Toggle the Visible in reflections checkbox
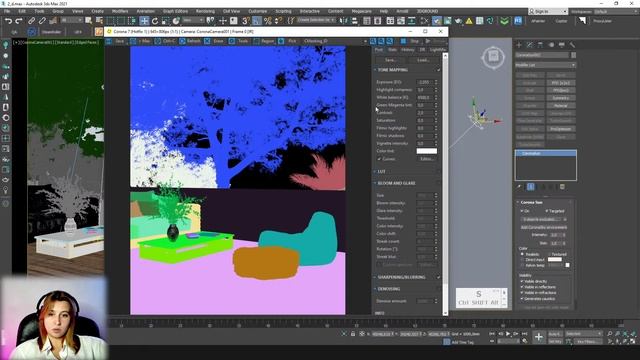Screen dimensions: 640x360 coord(522,287)
